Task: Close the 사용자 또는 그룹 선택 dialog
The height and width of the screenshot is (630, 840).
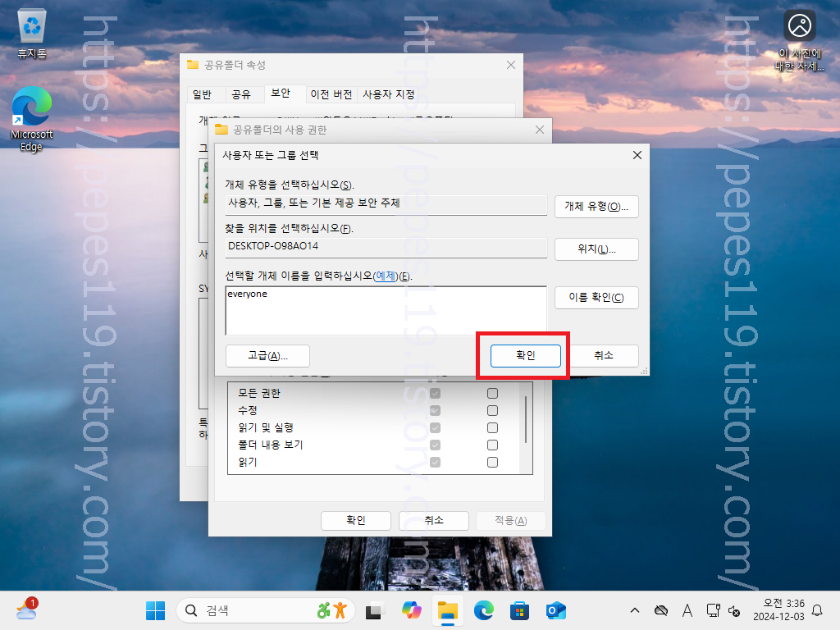Action: (637, 155)
